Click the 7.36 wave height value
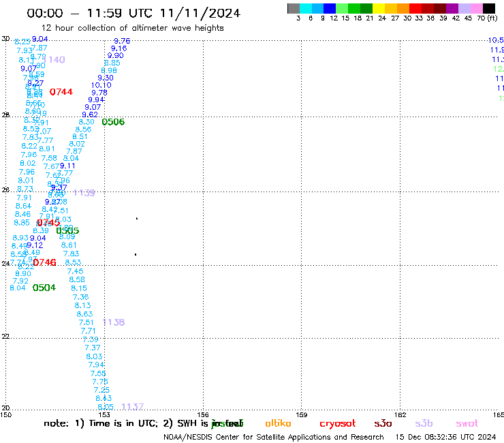This screenshot has height=443, width=504. click(x=80, y=297)
